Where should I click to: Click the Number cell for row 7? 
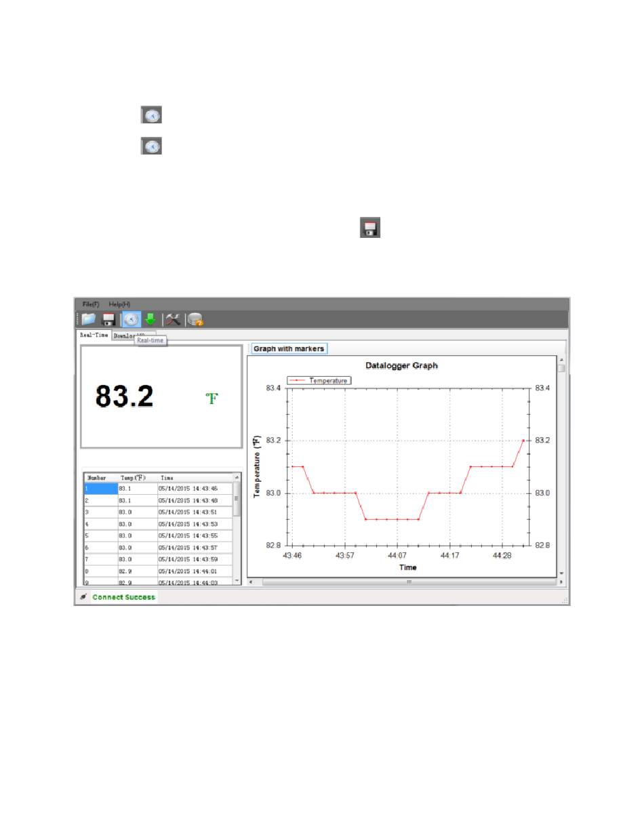click(101, 559)
